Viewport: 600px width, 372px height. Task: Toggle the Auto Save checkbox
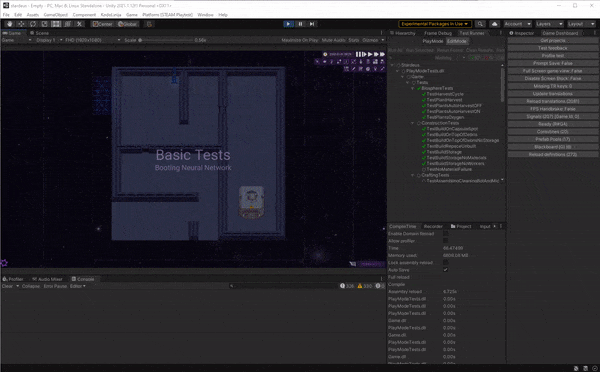click(x=445, y=270)
